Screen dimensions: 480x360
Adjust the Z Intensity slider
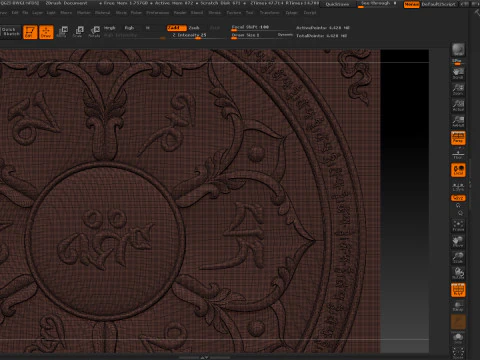(198, 35)
